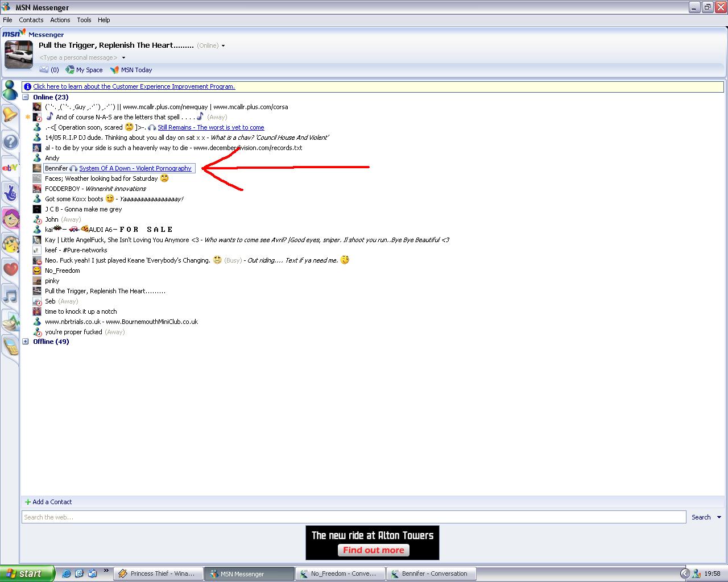The width and height of the screenshot is (728, 582).
Task: Expand Quick Launch overflow chevron
Action: coord(106,571)
